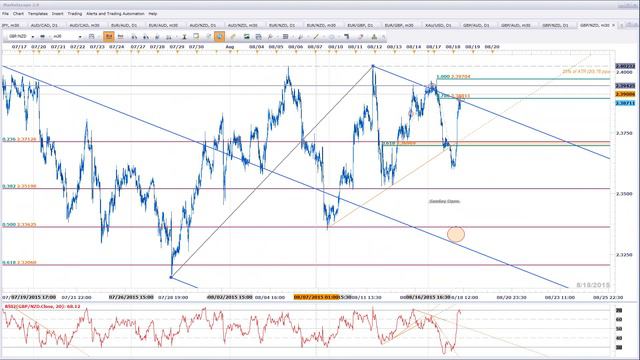
Task: Open the Chart menu
Action: tap(18, 13)
